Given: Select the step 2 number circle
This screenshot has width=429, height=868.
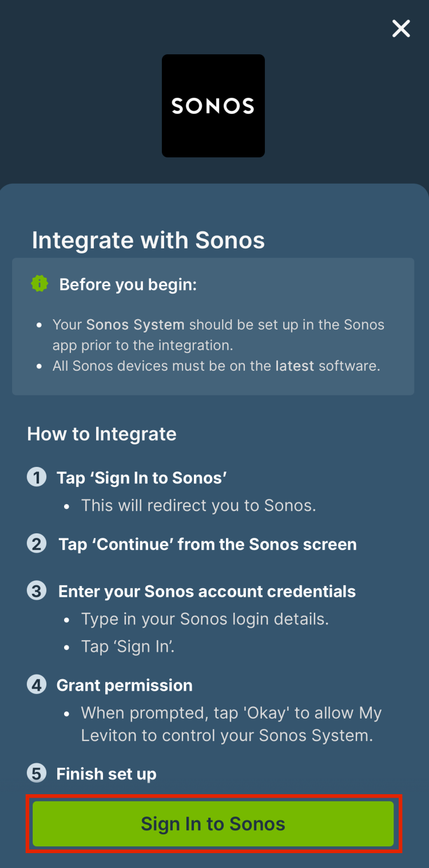Looking at the screenshot, I should 36,544.
